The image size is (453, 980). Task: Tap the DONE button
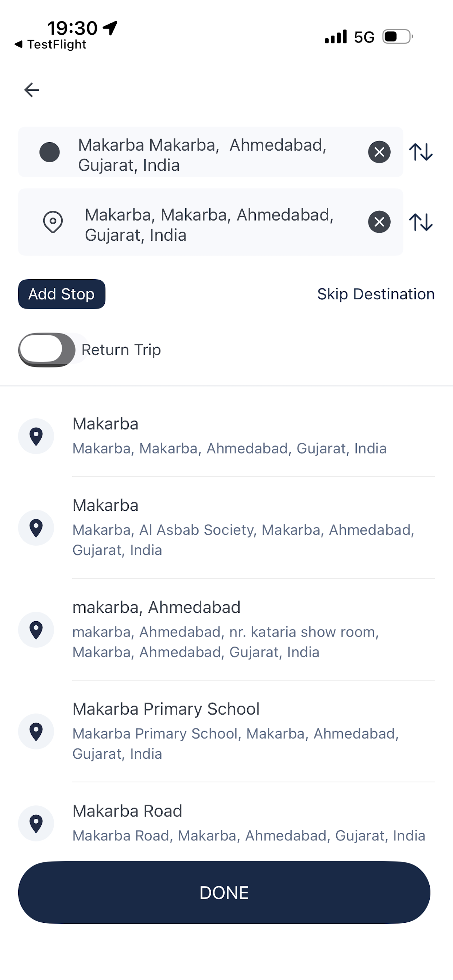[224, 892]
